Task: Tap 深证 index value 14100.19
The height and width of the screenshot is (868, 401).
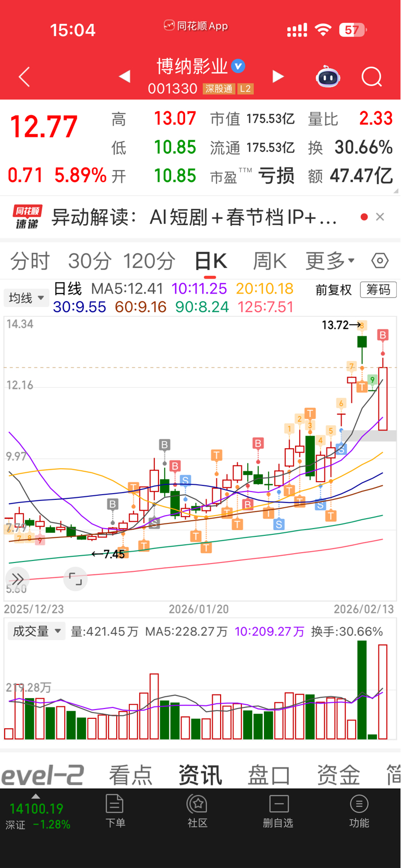Action: pyautogui.click(x=36, y=809)
